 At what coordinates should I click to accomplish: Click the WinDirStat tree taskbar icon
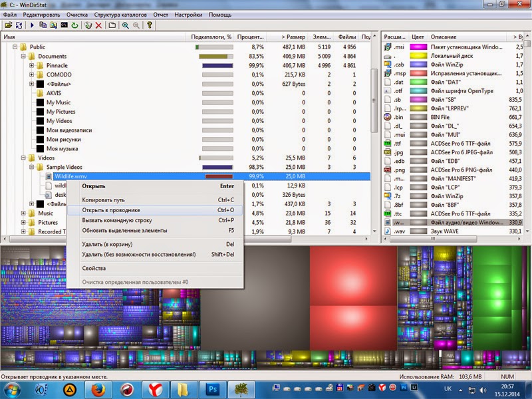(241, 390)
